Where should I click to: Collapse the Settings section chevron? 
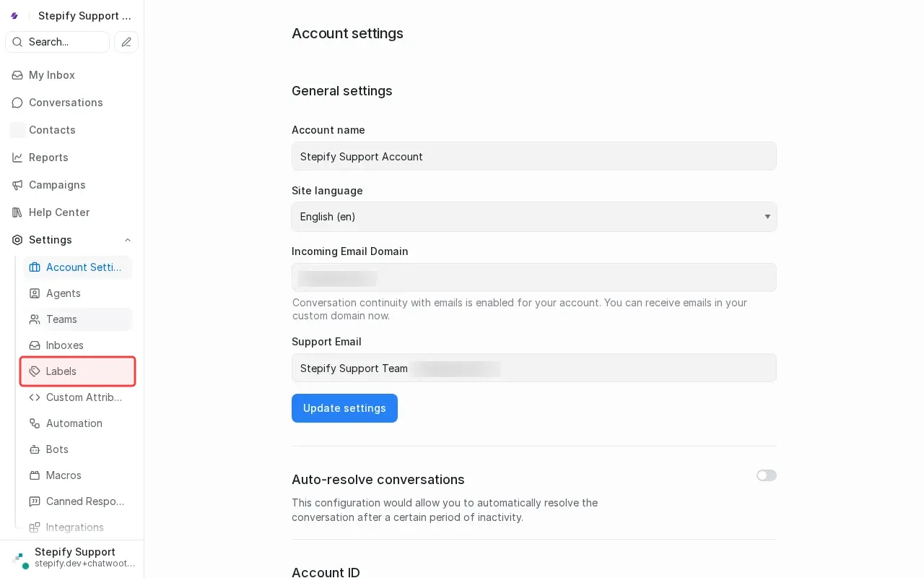[128, 240]
